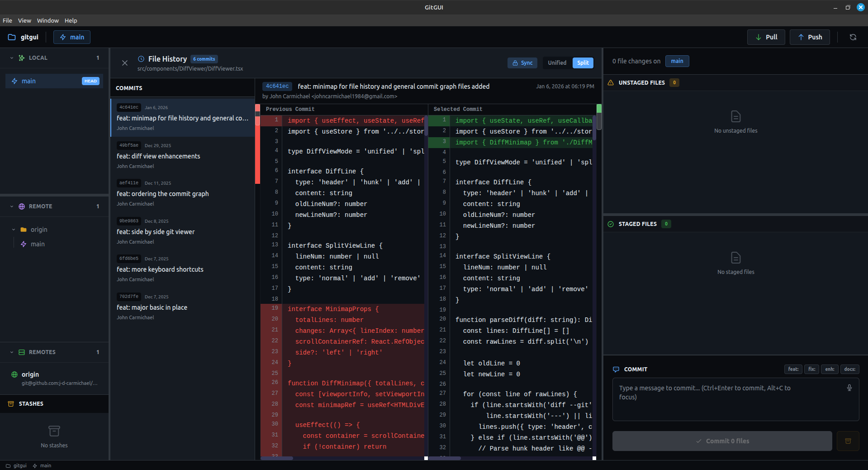Click the microphone icon in commit message box
Image resolution: width=868 pixels, height=470 pixels.
[x=849, y=388]
